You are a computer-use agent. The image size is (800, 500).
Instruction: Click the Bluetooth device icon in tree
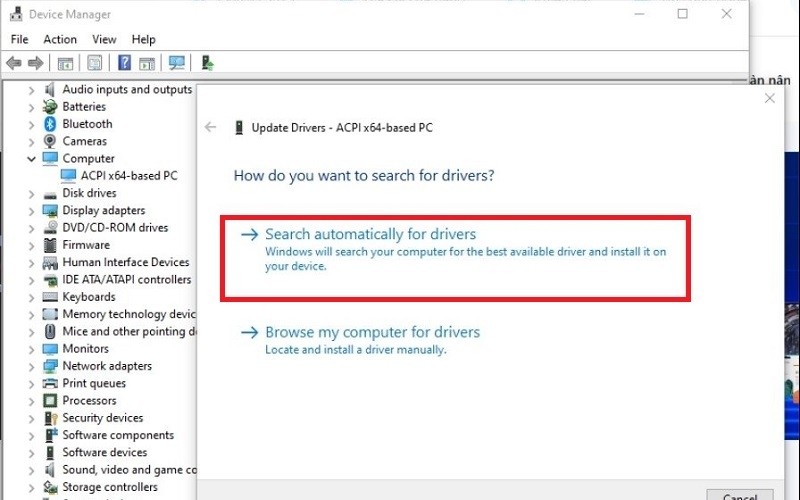(50, 124)
